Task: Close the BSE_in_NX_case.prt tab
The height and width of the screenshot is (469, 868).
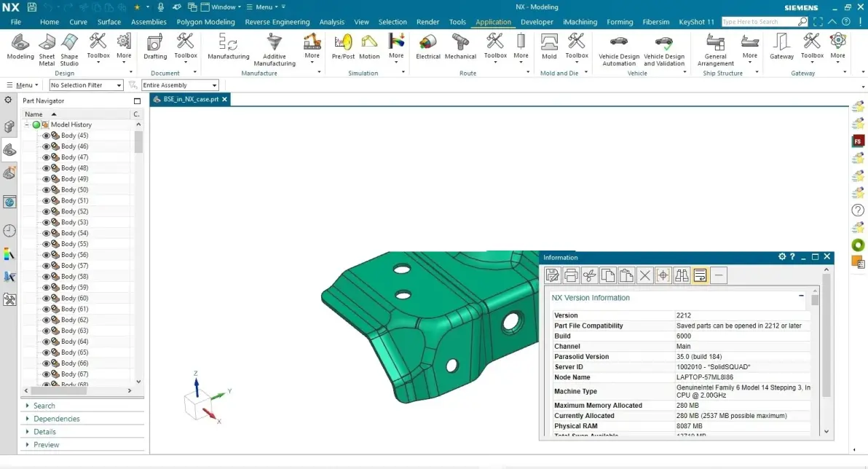Action: pos(225,99)
